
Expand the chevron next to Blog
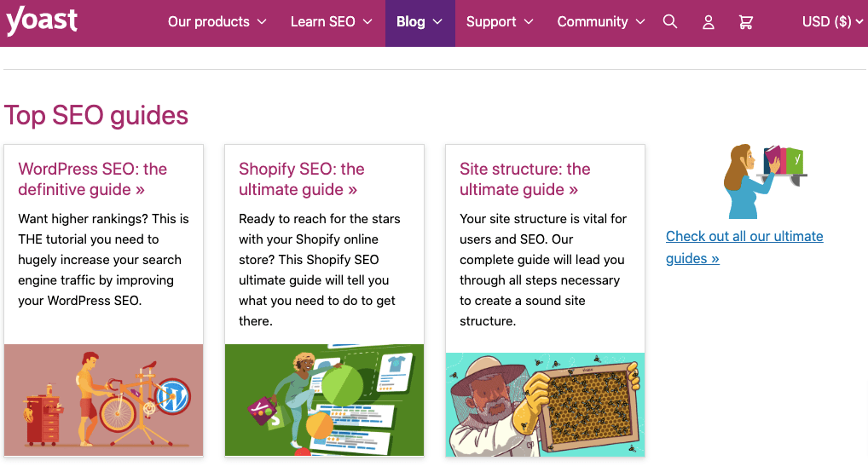pyautogui.click(x=437, y=22)
